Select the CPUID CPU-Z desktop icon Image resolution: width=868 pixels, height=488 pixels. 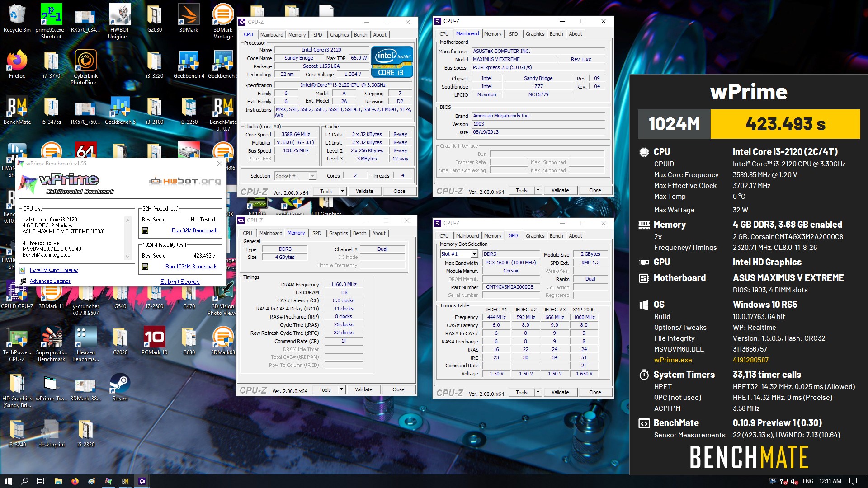click(x=17, y=295)
